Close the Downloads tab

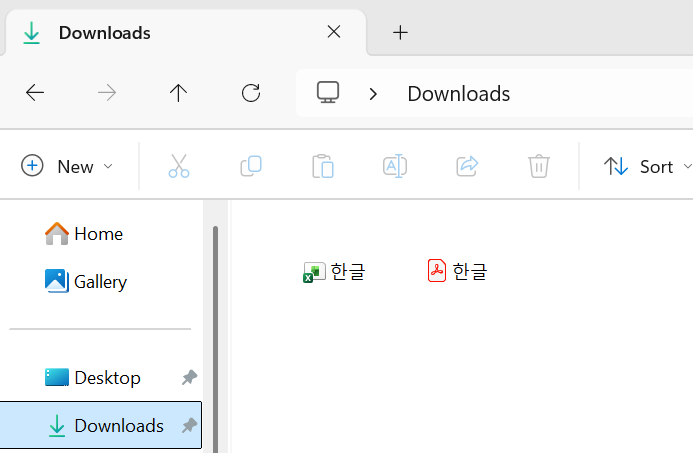[334, 32]
